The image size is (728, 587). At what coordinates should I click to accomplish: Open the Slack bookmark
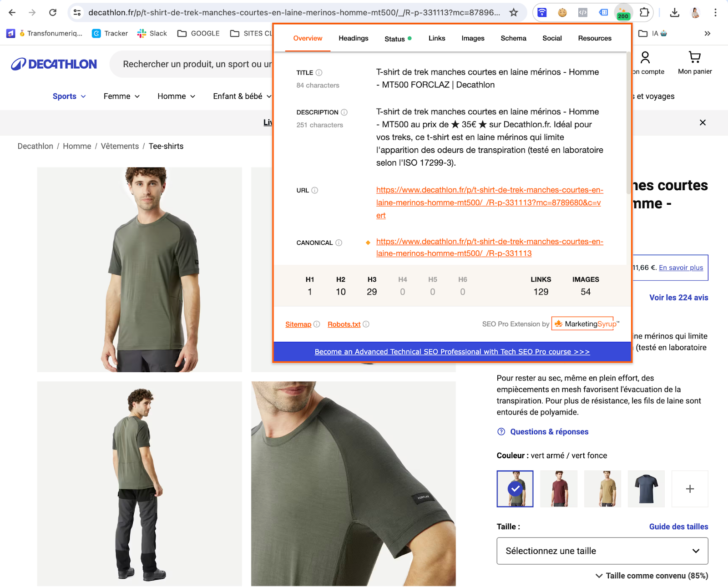click(152, 33)
